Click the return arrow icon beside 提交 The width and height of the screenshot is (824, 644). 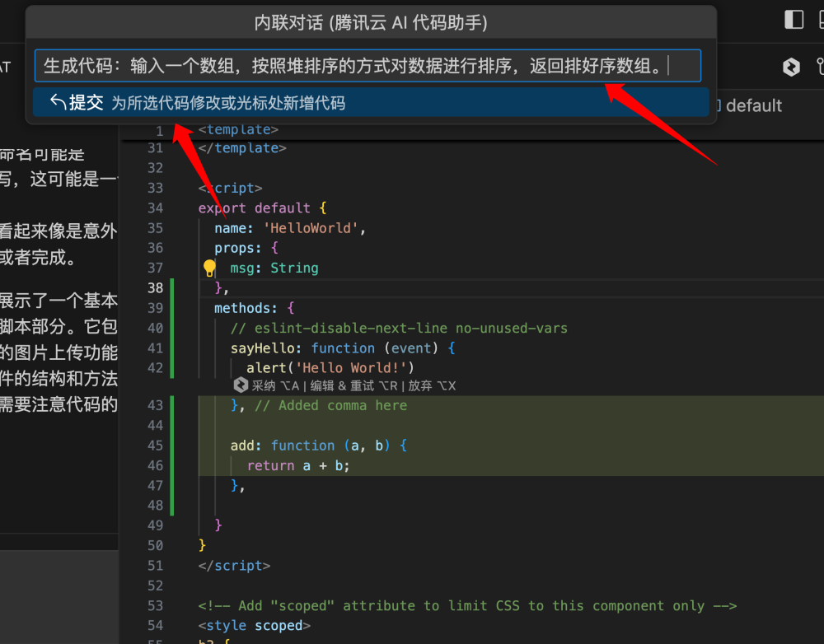[58, 102]
